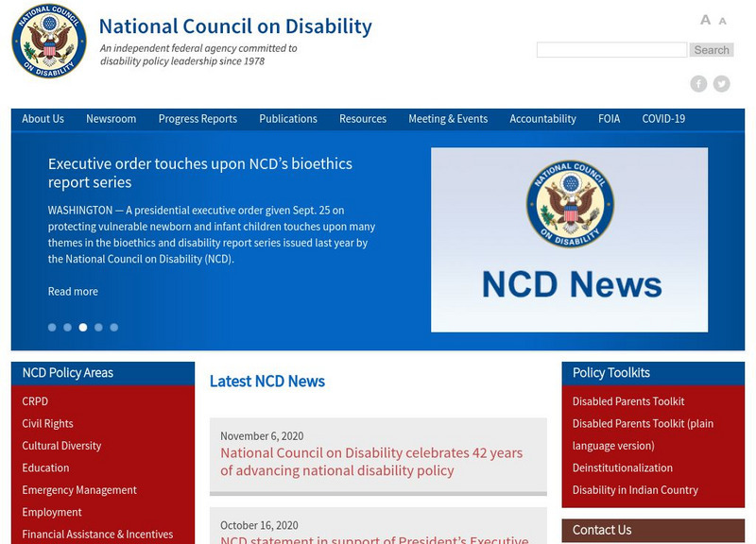The image size is (756, 544).
Task: Open Financial Assistance & Incentives link
Action: pos(97,535)
